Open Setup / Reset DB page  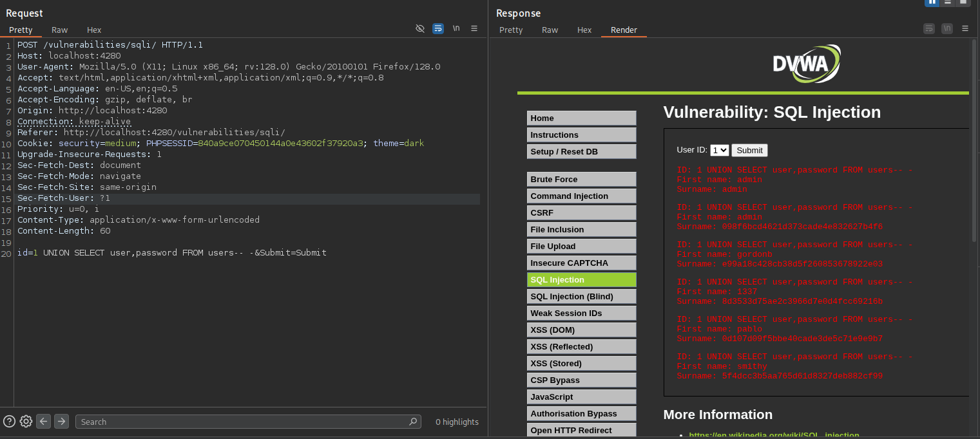pos(582,152)
